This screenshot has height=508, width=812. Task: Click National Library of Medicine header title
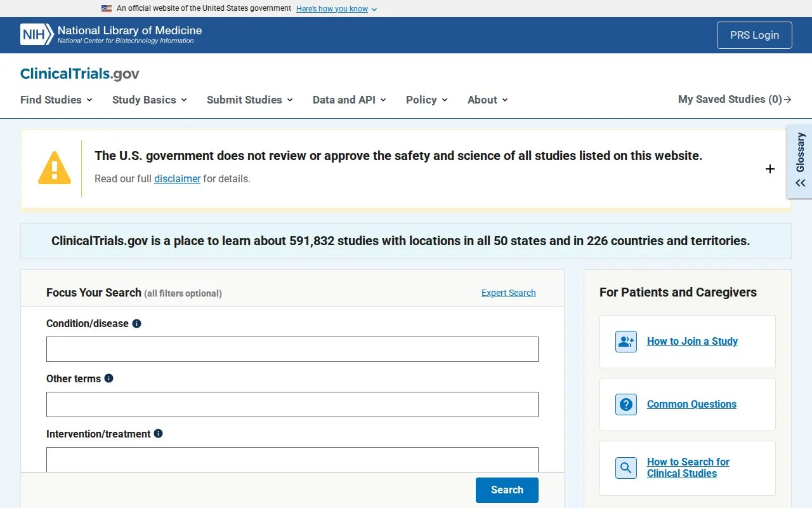coord(129,30)
